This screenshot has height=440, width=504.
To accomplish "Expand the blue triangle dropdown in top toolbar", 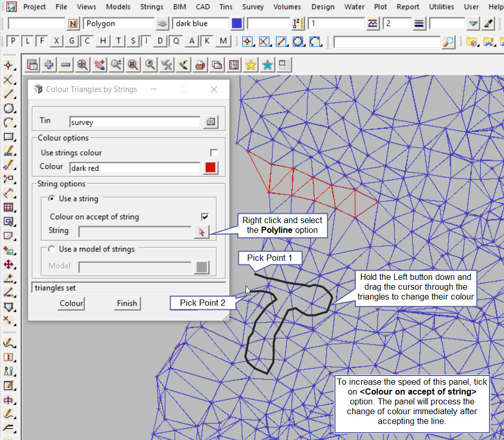I will coord(473,24).
